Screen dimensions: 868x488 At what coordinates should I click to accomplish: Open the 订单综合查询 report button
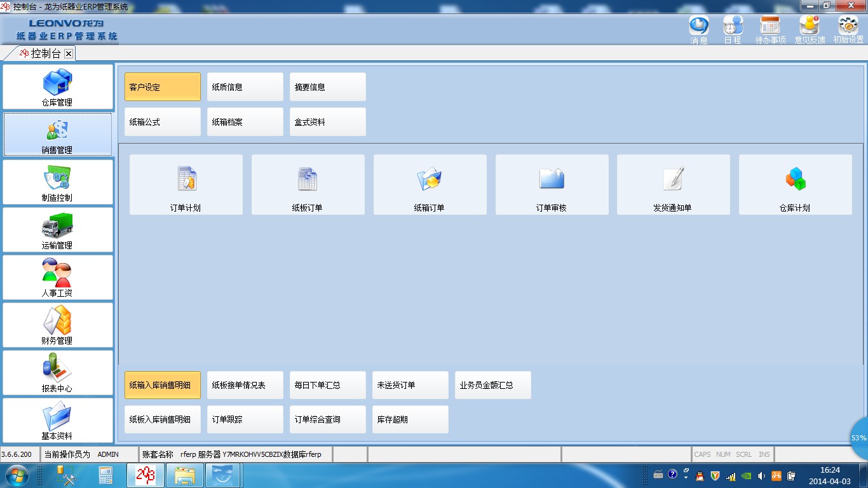coord(327,419)
